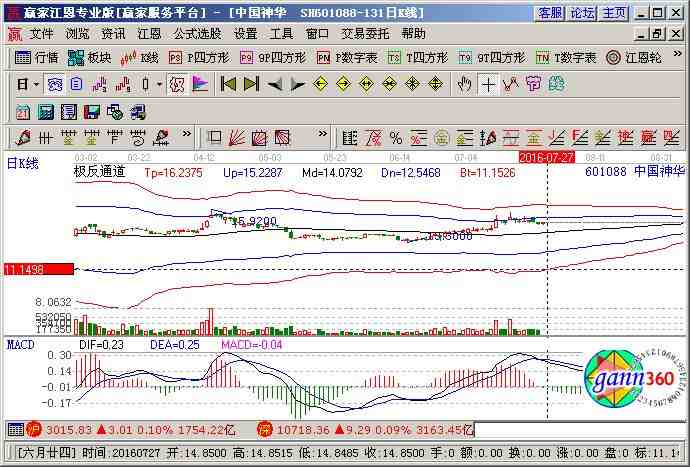
Task: Open the P数字表 tool
Action: [347, 58]
